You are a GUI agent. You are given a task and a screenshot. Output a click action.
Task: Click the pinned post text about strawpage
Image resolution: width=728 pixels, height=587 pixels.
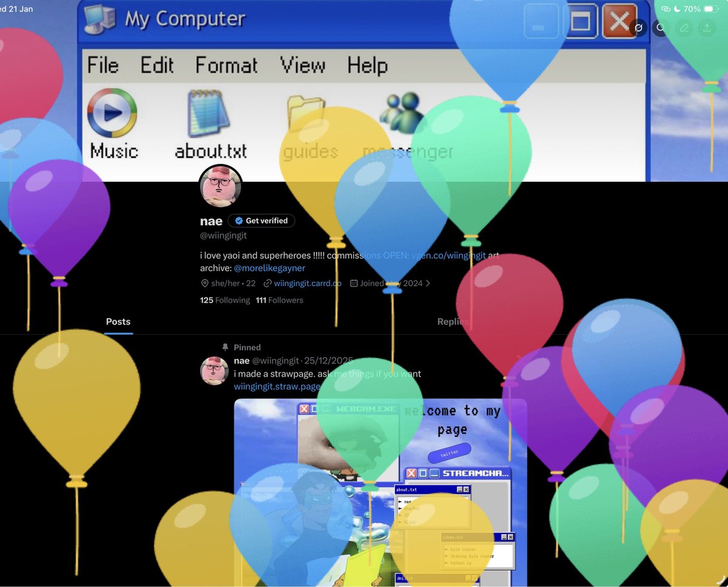pyautogui.click(x=328, y=374)
